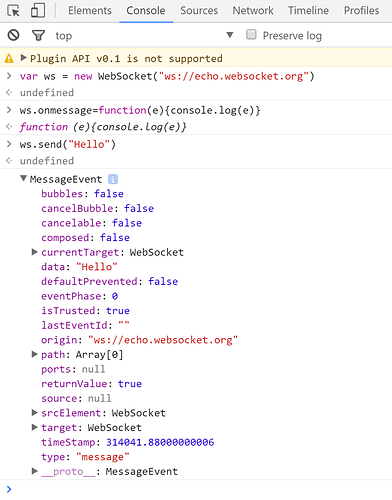Viewport: 392px width, 500px height.
Task: Expand the target WebSocket property
Action: pos(34,427)
